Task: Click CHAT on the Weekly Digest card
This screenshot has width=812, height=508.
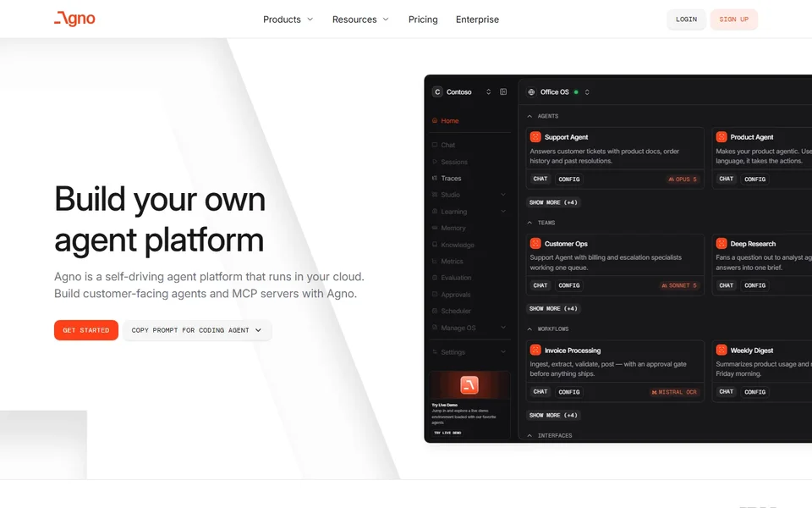Action: pyautogui.click(x=726, y=392)
